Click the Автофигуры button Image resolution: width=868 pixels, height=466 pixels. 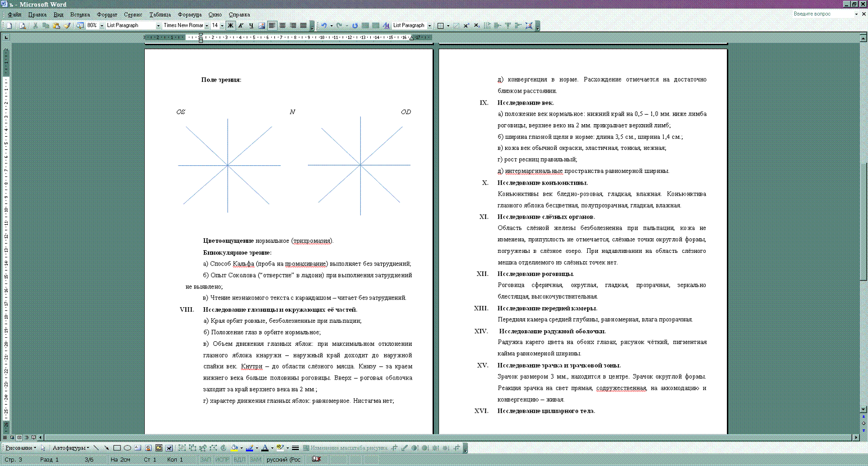click(70, 448)
